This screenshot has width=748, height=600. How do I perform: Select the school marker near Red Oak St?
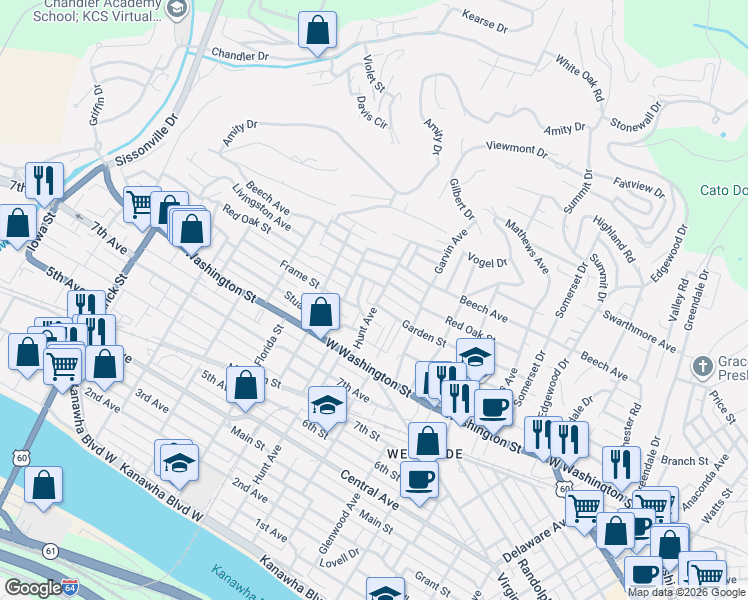pos(475,357)
